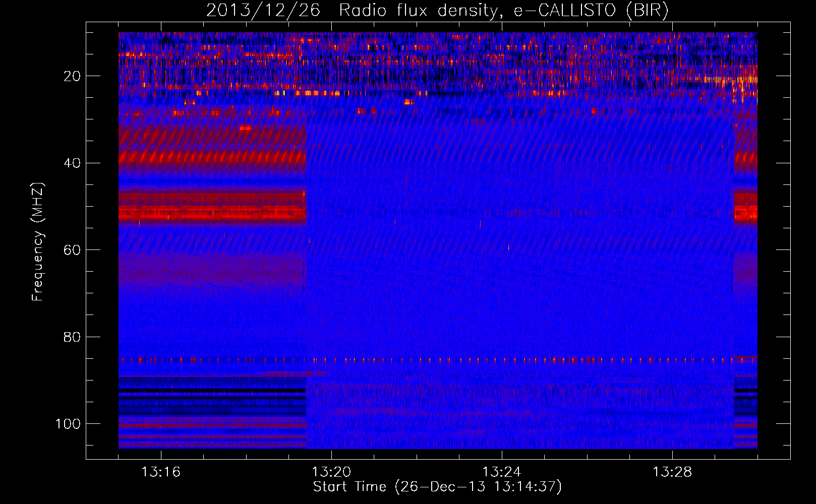Click the 'Frequency (MHZ)' axis label
The height and width of the screenshot is (504, 816).
[x=38, y=242]
